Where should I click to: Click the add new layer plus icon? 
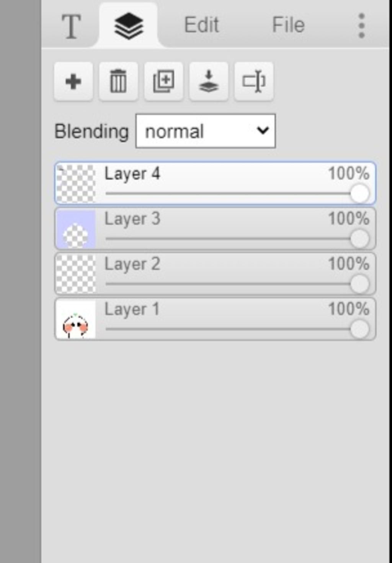click(x=73, y=82)
